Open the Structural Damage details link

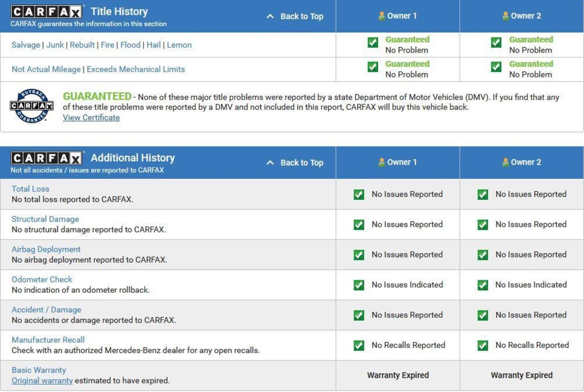pyautogui.click(x=45, y=219)
